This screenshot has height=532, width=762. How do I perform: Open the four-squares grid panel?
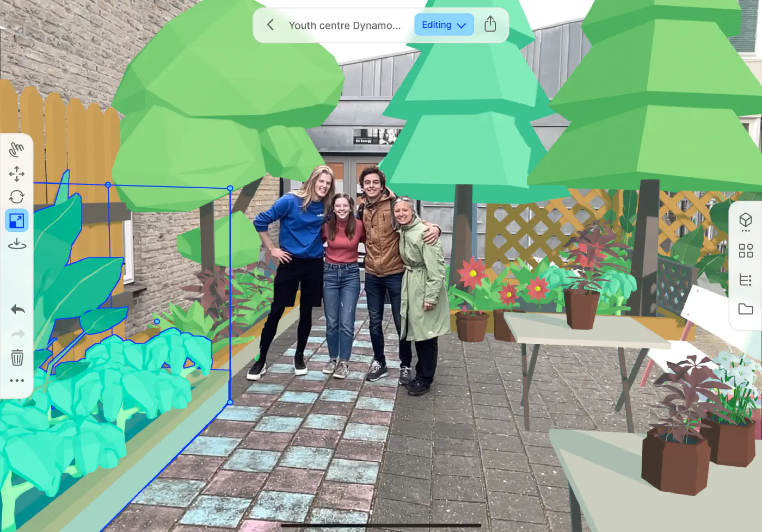click(x=746, y=251)
